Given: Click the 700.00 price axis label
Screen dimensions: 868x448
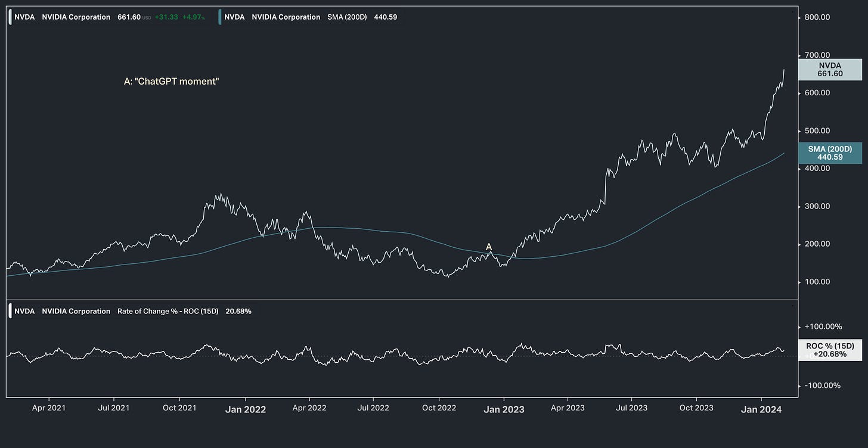Looking at the screenshot, I should (817, 55).
